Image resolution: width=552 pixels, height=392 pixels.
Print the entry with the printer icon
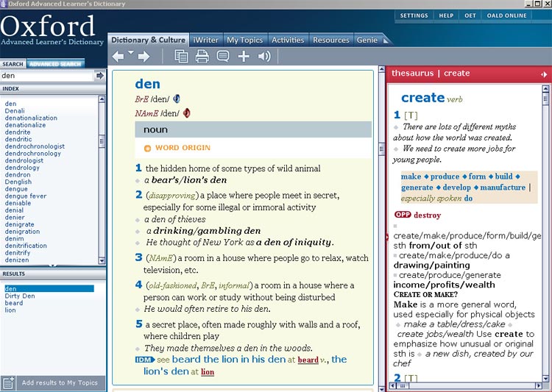(x=202, y=57)
